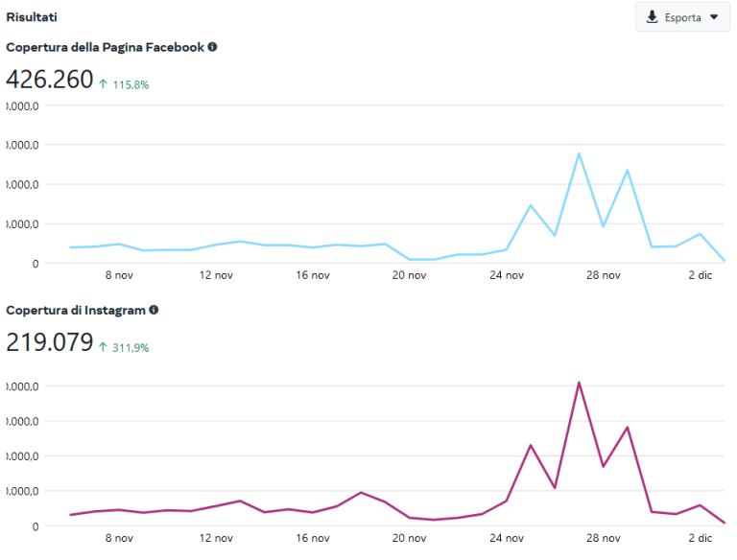This screenshot has height=560, width=737.
Task: Click the download icon in Esporta button
Action: tap(652, 17)
